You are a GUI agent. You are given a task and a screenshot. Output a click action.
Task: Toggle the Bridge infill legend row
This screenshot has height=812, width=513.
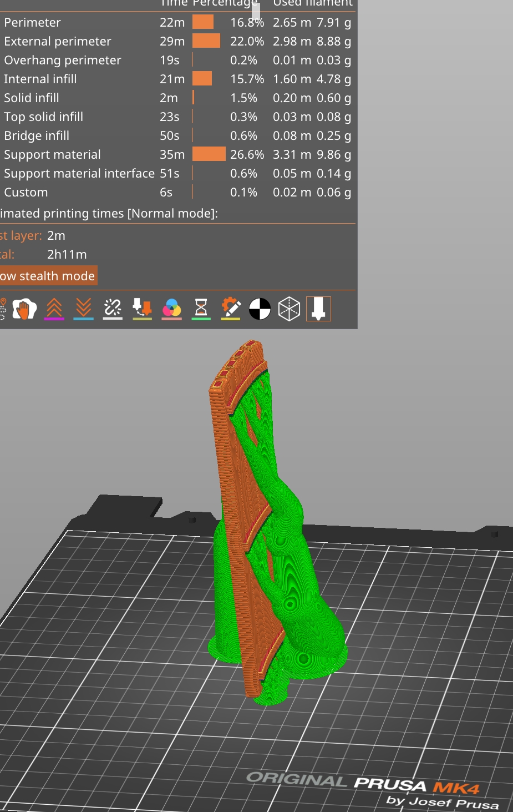point(36,135)
